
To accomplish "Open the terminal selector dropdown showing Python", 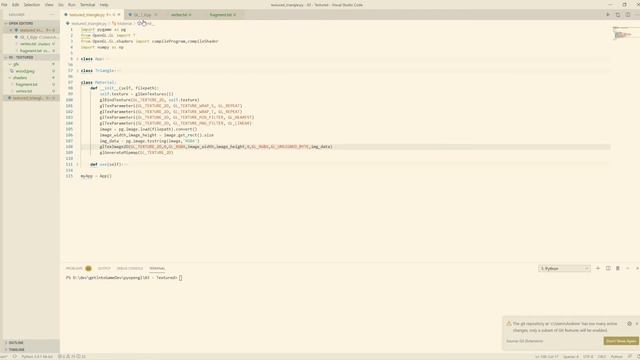I will (x=564, y=268).
